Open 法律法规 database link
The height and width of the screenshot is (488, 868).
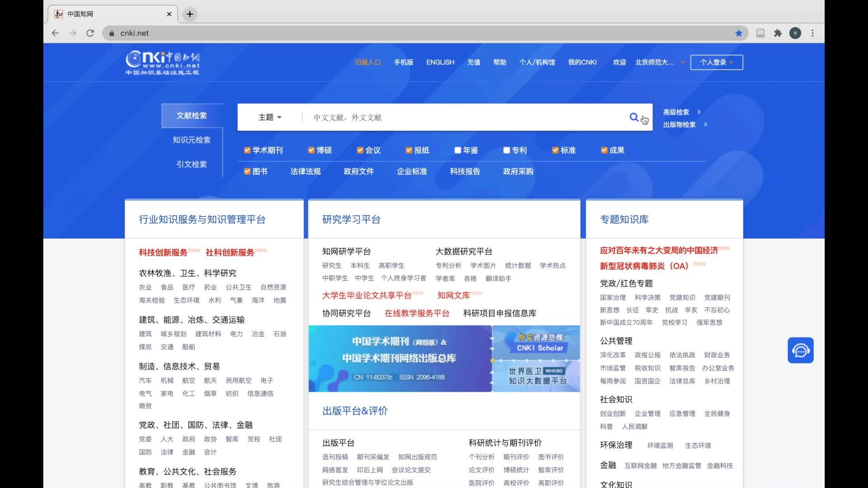coord(305,171)
